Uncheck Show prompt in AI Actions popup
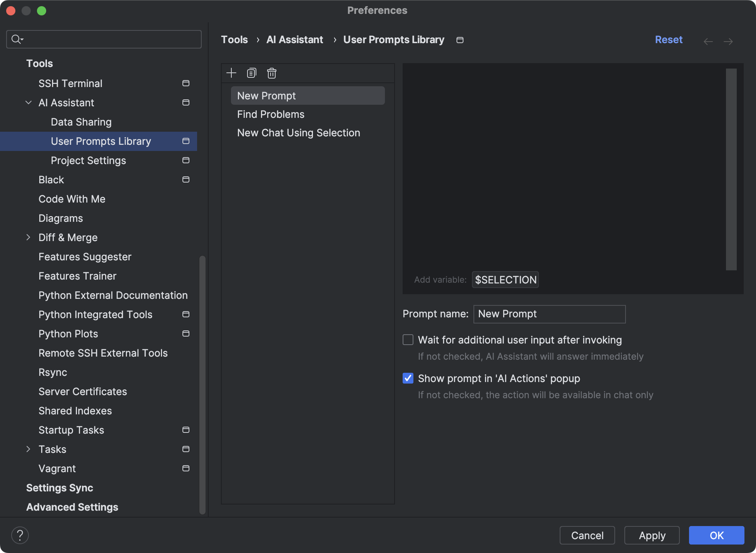 click(408, 378)
